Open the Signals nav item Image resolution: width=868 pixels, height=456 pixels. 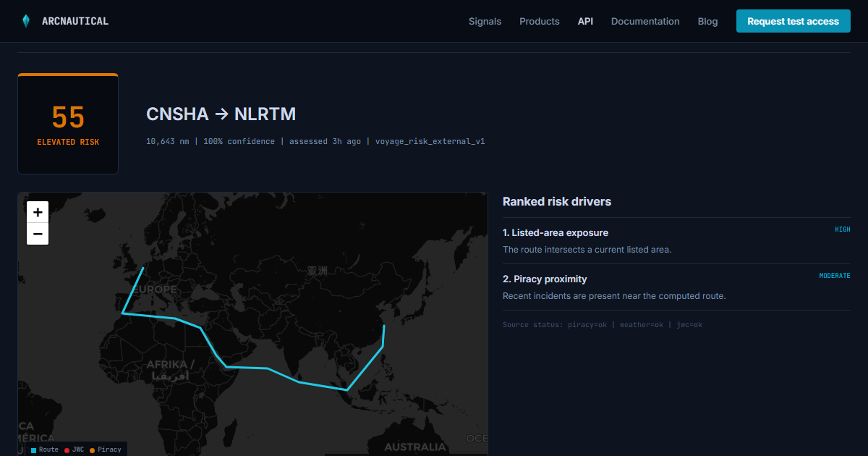coord(485,21)
